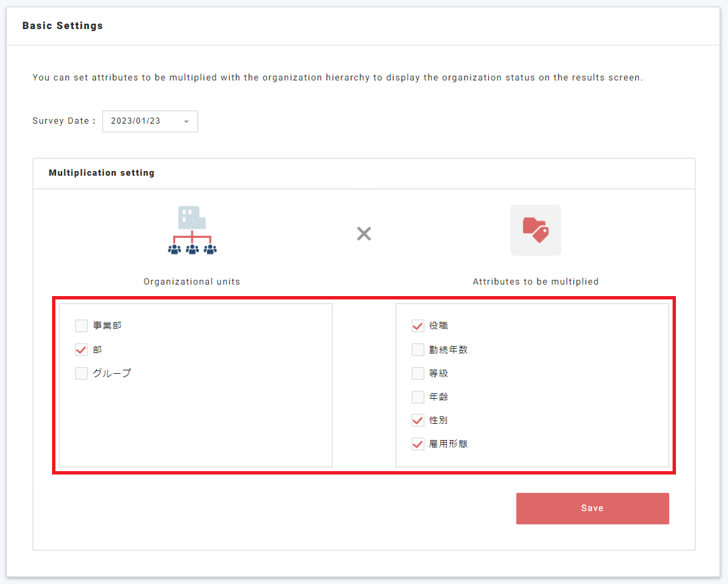The image size is (728, 584).
Task: Enable the 等級 checkbox
Action: coord(418,373)
